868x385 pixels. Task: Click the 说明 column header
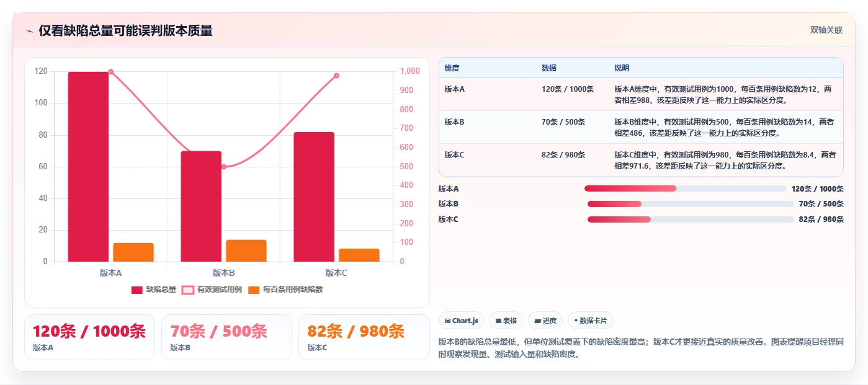(622, 68)
